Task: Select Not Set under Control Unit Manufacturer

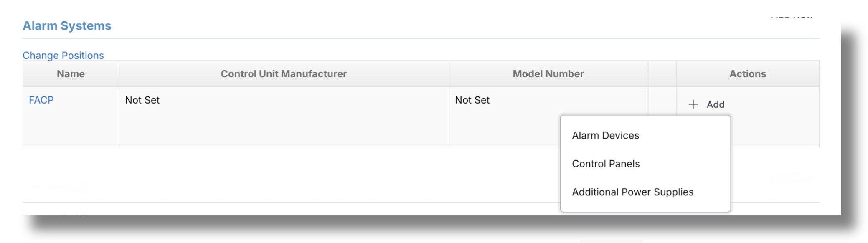Action: point(142,100)
